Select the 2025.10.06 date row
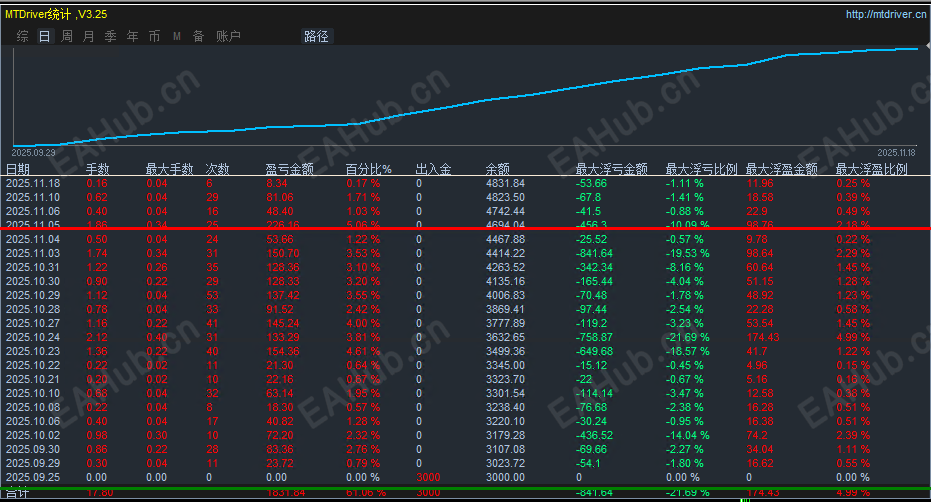 [x=466, y=421]
